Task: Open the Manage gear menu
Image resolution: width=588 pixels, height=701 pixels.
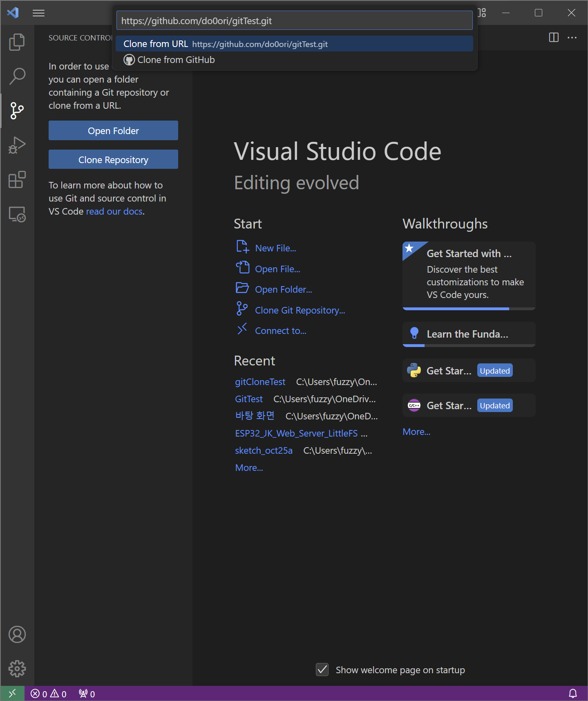Action: point(17,669)
